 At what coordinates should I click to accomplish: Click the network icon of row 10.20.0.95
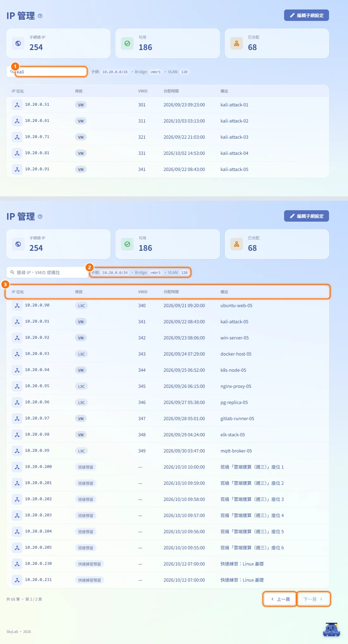[17, 386]
